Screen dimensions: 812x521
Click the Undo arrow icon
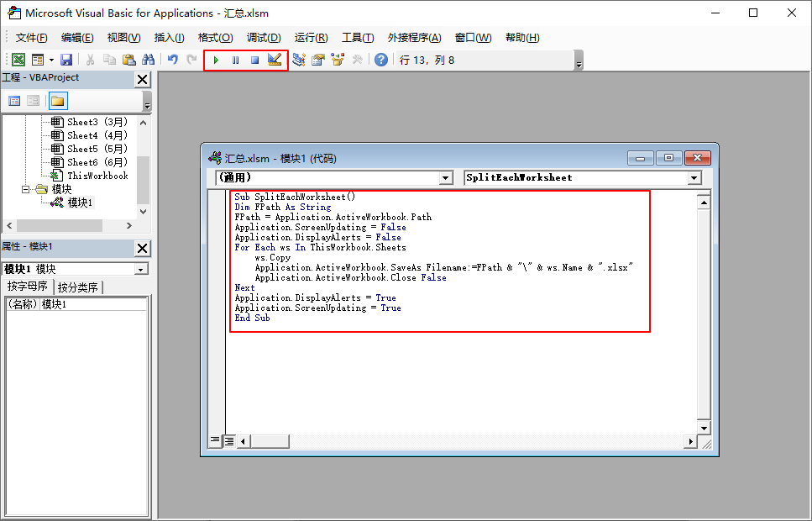173,60
